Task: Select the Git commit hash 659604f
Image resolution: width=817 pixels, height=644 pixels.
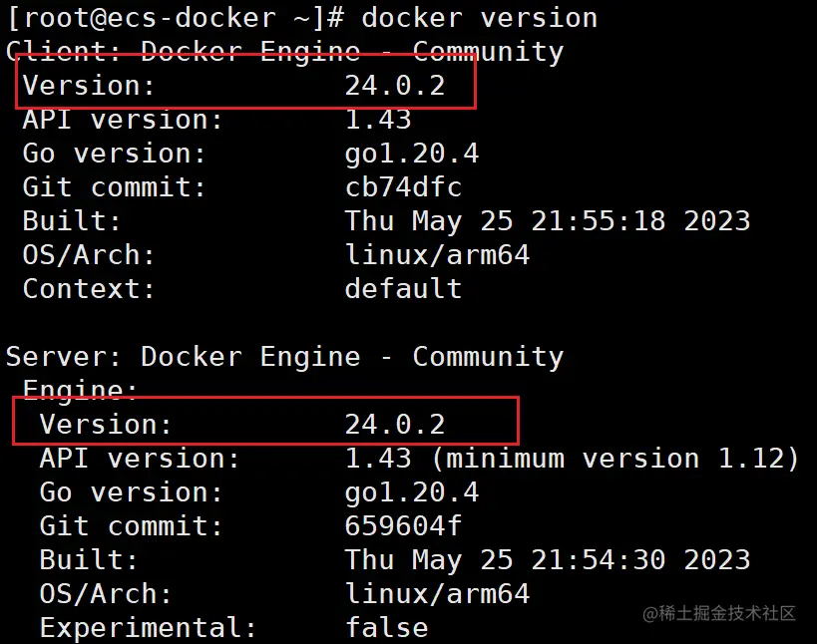Action: 403,526
